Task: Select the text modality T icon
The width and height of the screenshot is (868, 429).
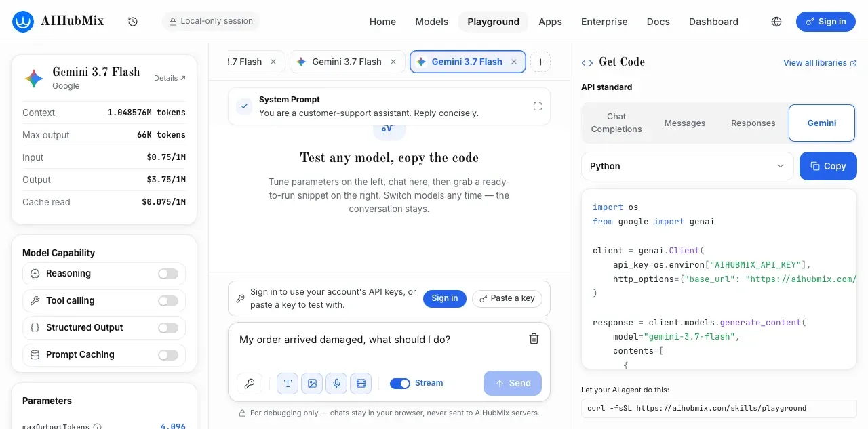Action: click(x=288, y=384)
